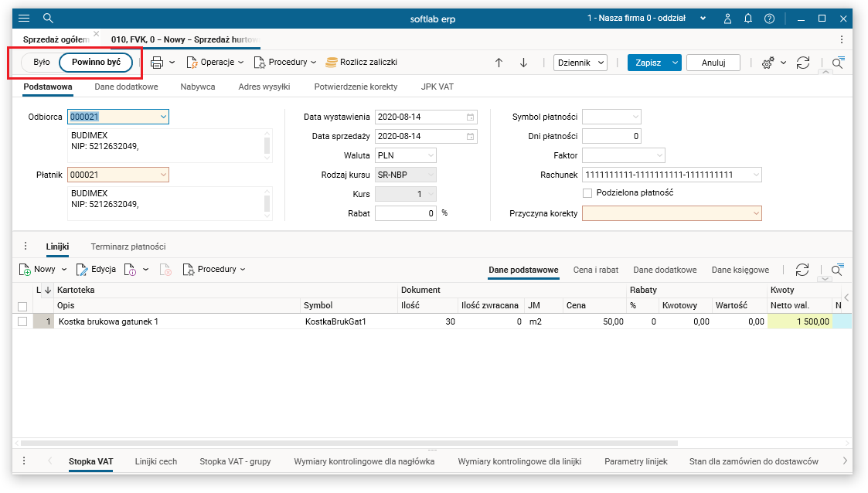Tick the select-all lines header checkbox
The image size is (868, 493).
(22, 306)
